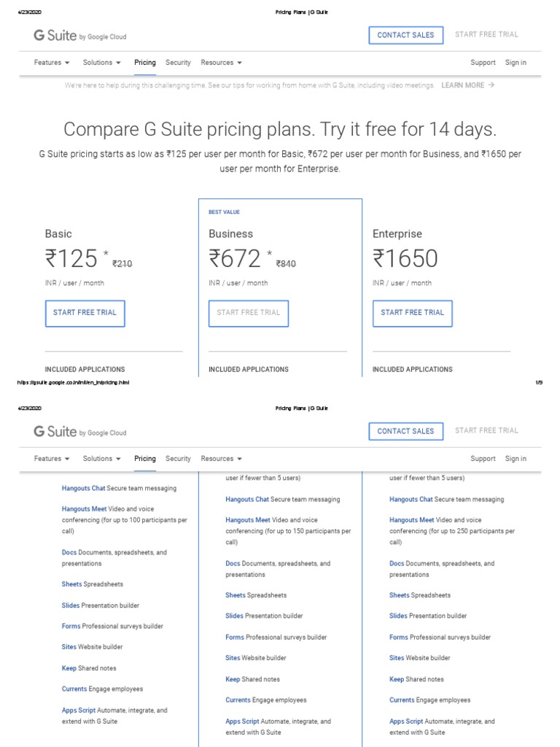Click Start Free Trial in second page header
This screenshot has width=560, height=747.
[x=486, y=430]
